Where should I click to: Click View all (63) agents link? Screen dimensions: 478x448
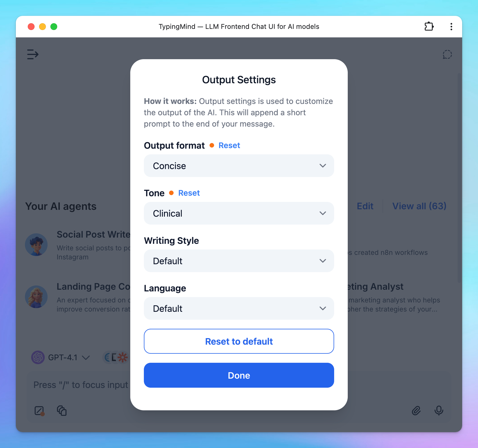point(419,206)
